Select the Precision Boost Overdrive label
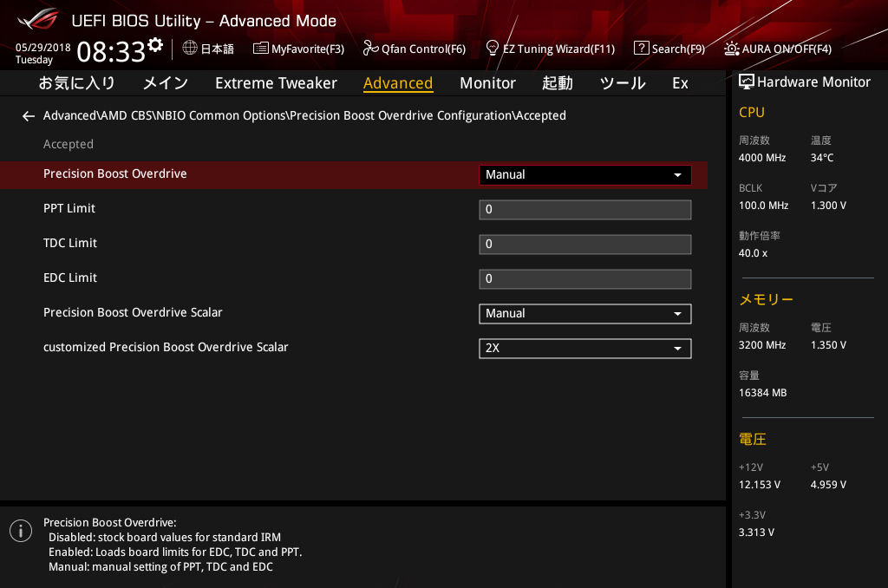This screenshot has width=888, height=588. [115, 174]
